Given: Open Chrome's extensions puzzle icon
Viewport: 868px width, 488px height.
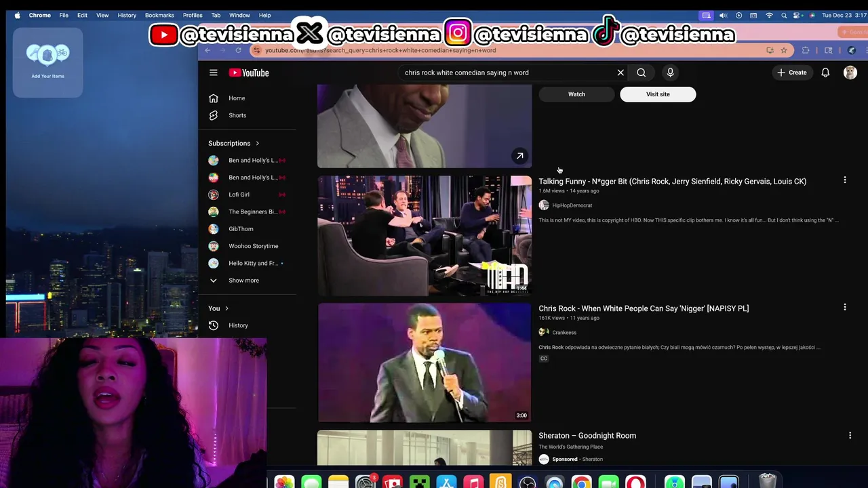Looking at the screenshot, I should (x=806, y=50).
